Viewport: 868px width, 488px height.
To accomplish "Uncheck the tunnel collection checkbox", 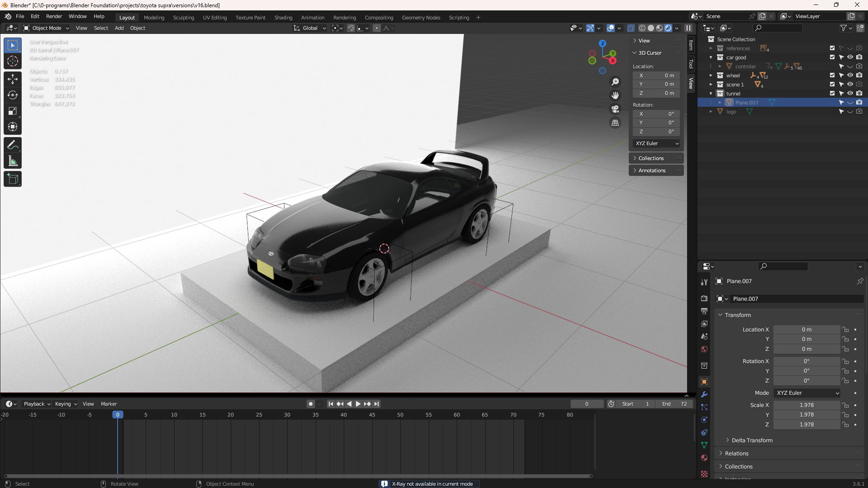I will coord(832,94).
